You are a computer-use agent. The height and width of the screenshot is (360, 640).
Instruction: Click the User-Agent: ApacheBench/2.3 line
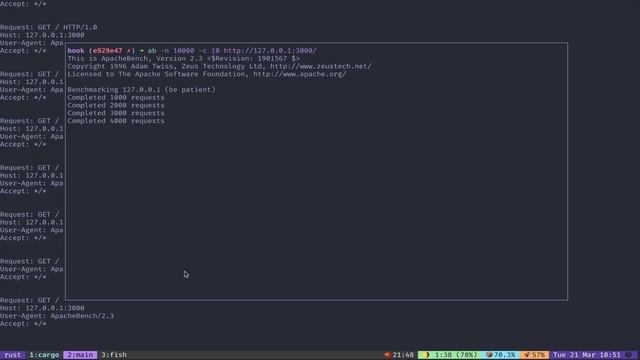point(57,316)
